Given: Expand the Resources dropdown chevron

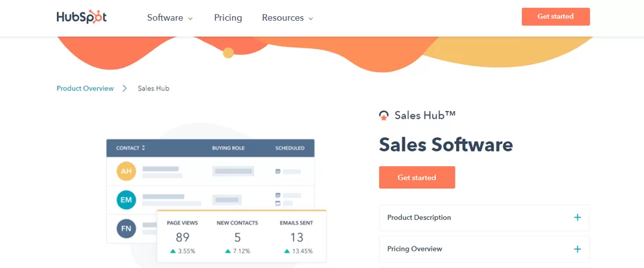Looking at the screenshot, I should [x=311, y=19].
